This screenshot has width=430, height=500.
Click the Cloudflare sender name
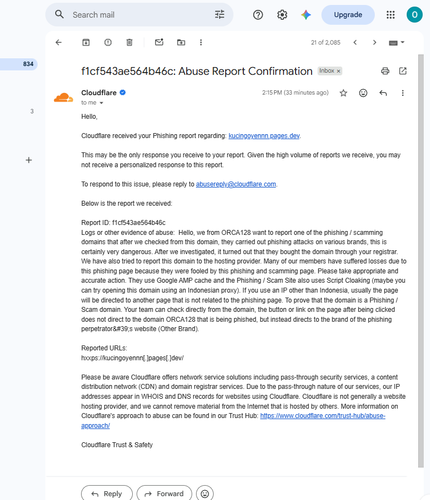click(x=99, y=93)
